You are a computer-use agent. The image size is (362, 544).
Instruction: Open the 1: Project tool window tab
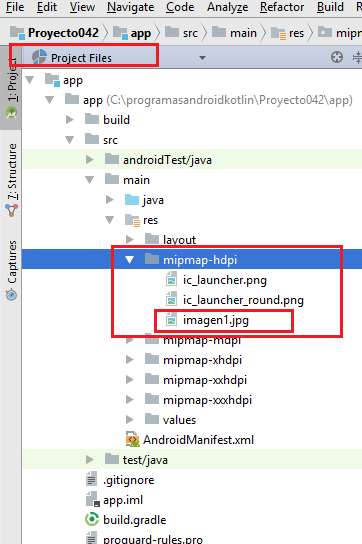tap(11, 88)
